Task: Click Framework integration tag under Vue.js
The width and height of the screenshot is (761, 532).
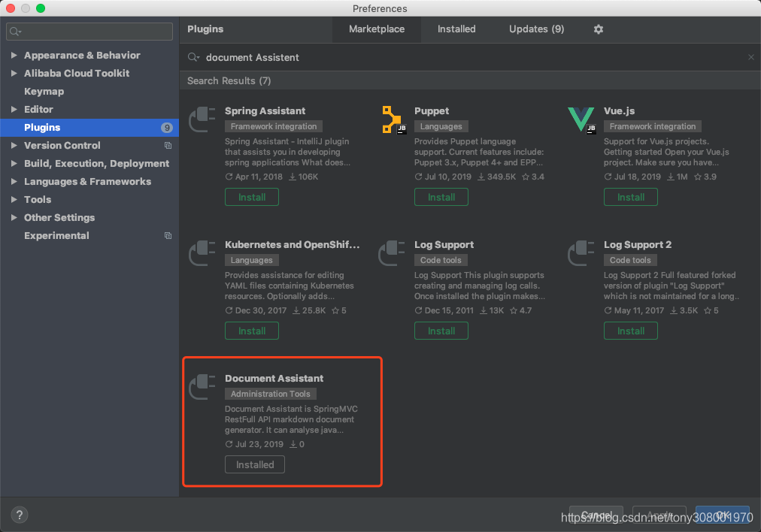Action: pyautogui.click(x=652, y=126)
